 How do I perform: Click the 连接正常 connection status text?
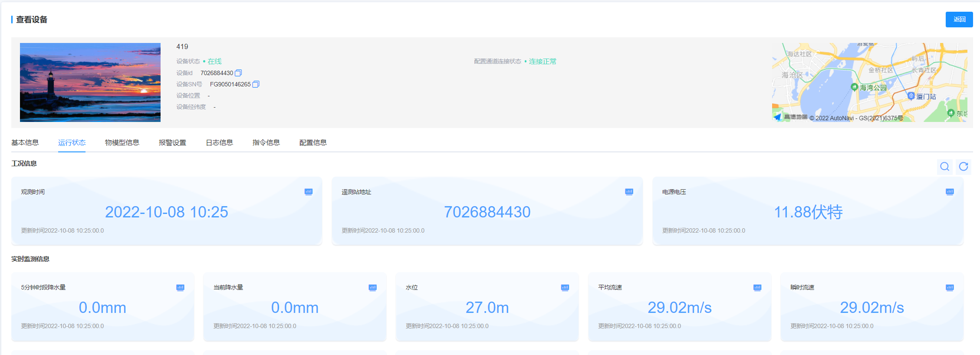click(x=543, y=61)
